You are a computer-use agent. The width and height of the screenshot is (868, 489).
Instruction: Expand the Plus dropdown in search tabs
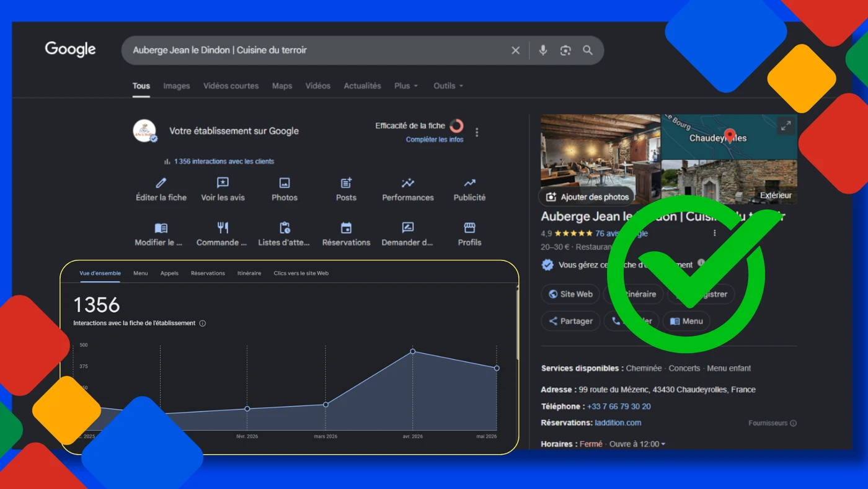pos(406,86)
